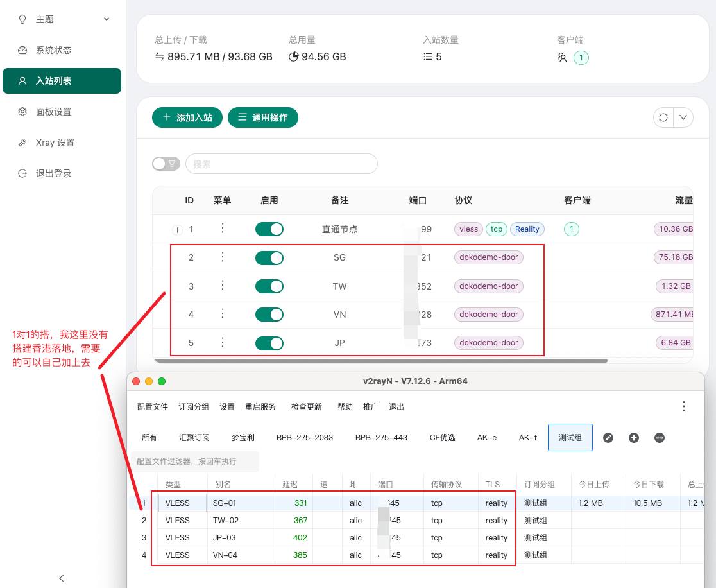Click the rightmost round icon after plus
The width and height of the screenshot is (716, 588).
(659, 438)
